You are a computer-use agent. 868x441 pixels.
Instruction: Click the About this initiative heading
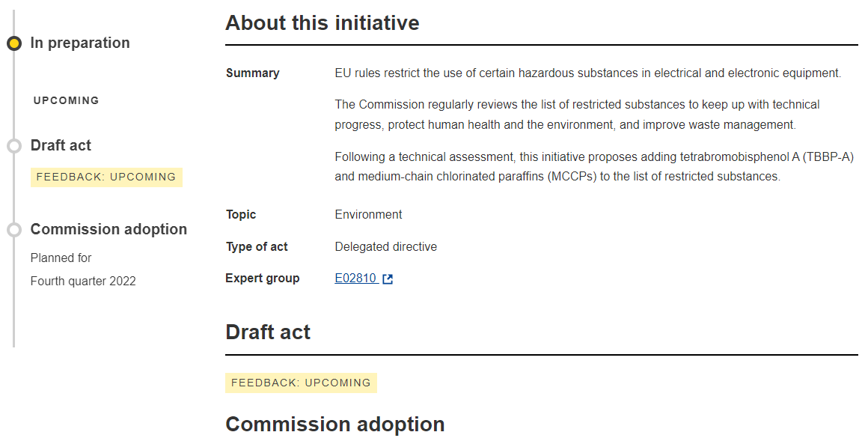click(x=322, y=23)
